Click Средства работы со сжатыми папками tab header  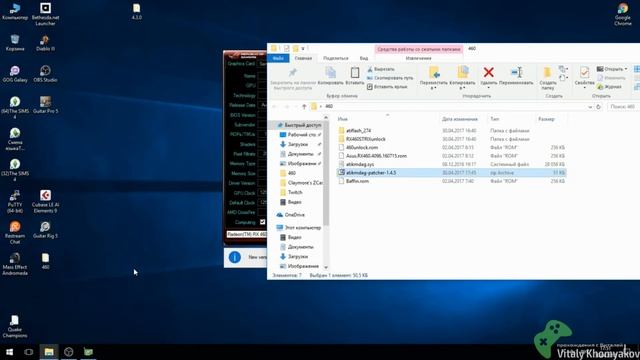pos(419,49)
